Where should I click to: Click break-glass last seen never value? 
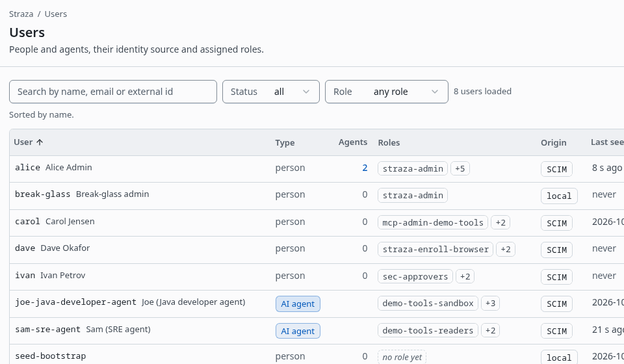[604, 194]
